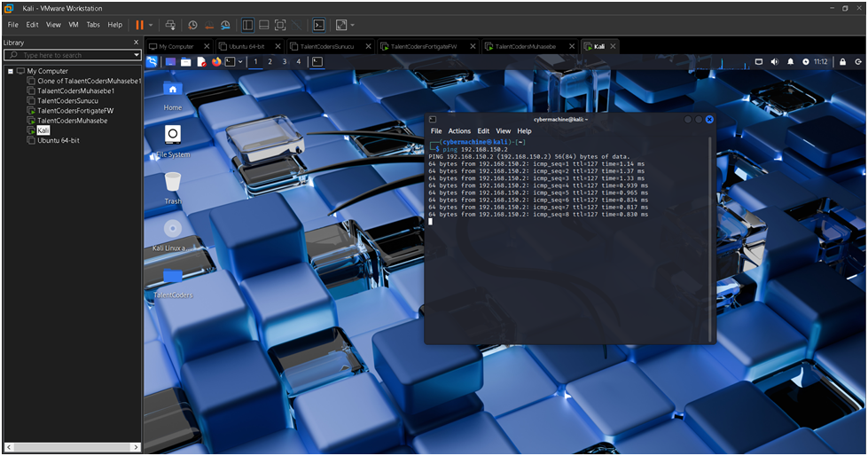Viewport: 868px width, 456px height.
Task: Click the terminal window button in Kali taskbar
Action: pyautogui.click(x=317, y=61)
